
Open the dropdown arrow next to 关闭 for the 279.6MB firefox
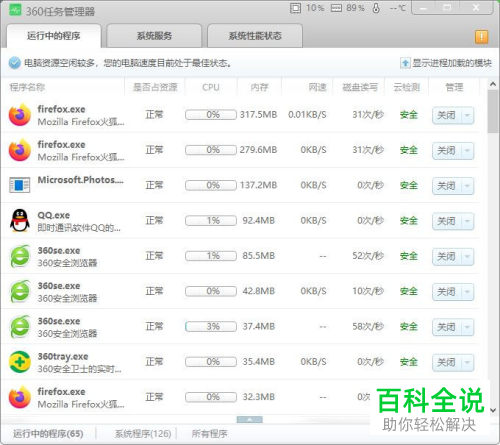click(x=467, y=151)
